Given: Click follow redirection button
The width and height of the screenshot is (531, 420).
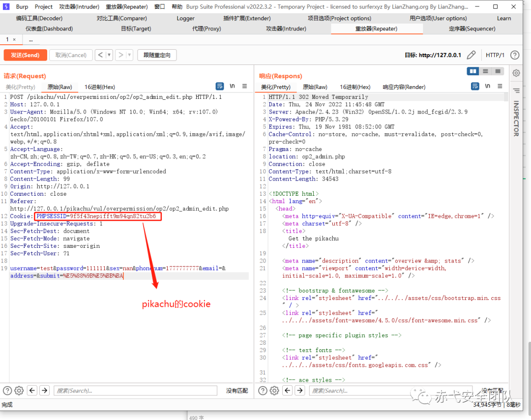Looking at the screenshot, I should 157,55.
